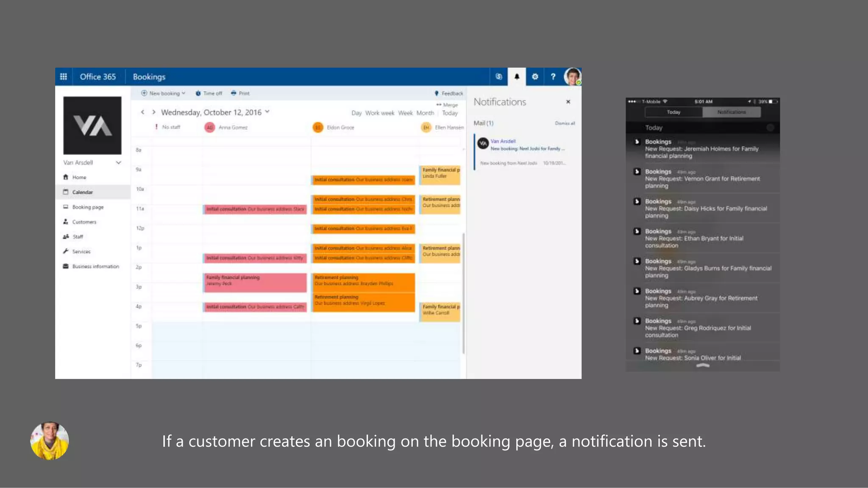868x488 pixels.
Task: Expand the Van Arsdell business dropdown
Action: (x=118, y=163)
